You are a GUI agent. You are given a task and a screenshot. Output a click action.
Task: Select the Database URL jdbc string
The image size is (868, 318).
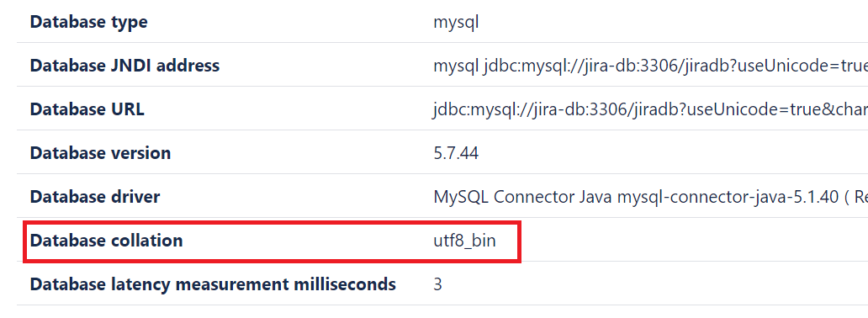pyautogui.click(x=650, y=109)
